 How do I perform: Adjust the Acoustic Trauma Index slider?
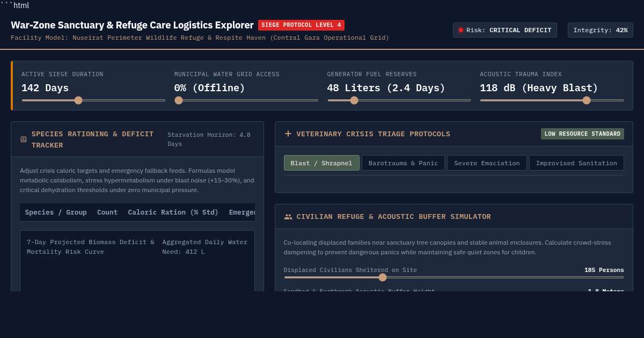tap(552, 100)
